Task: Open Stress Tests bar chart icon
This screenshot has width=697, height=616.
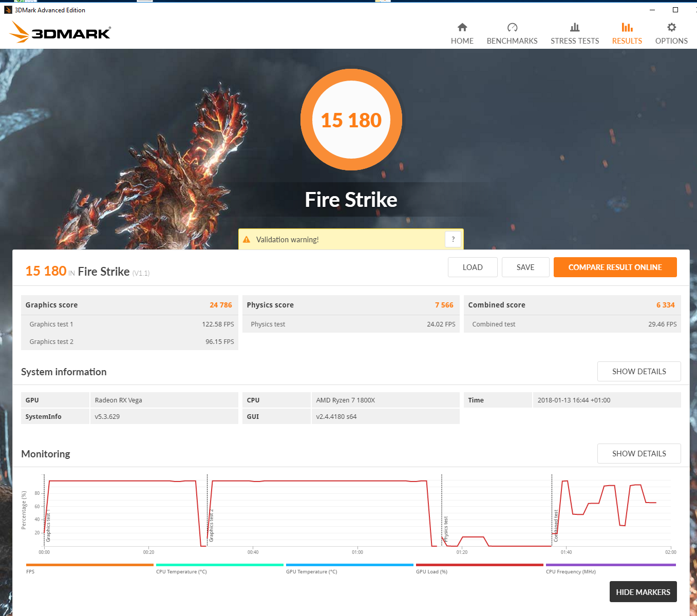Action: tap(575, 27)
